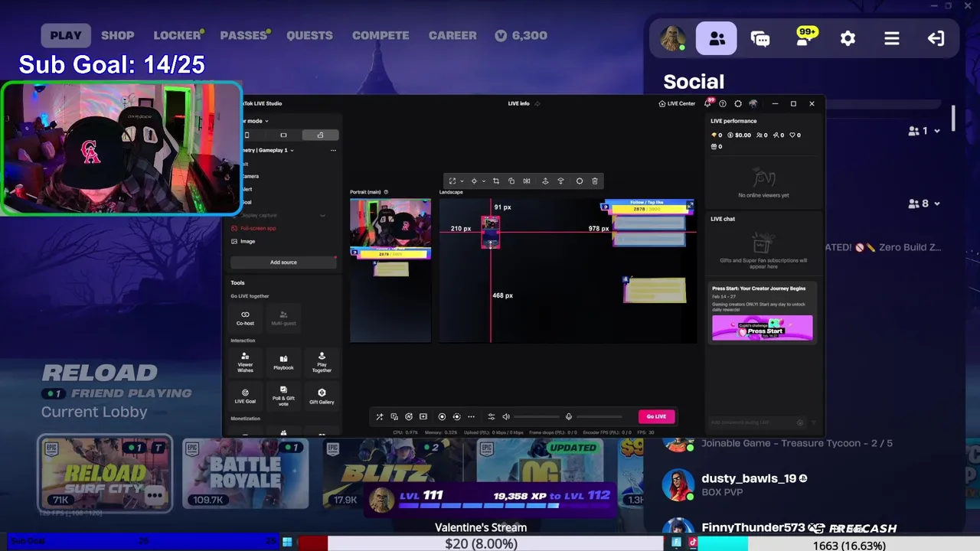Mute the microphone in bottom bar
Viewport: 980px width, 551px height.
click(x=568, y=416)
